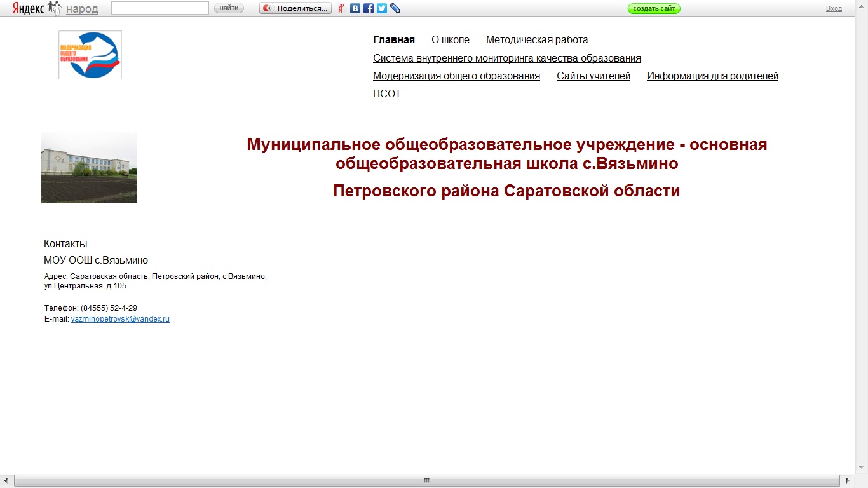Open the народ link
Screen dimensions: 868x488
[82, 9]
